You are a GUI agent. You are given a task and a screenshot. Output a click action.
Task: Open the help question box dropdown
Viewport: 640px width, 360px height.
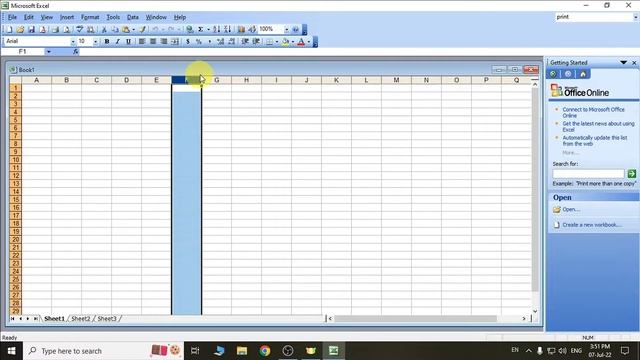click(635, 17)
